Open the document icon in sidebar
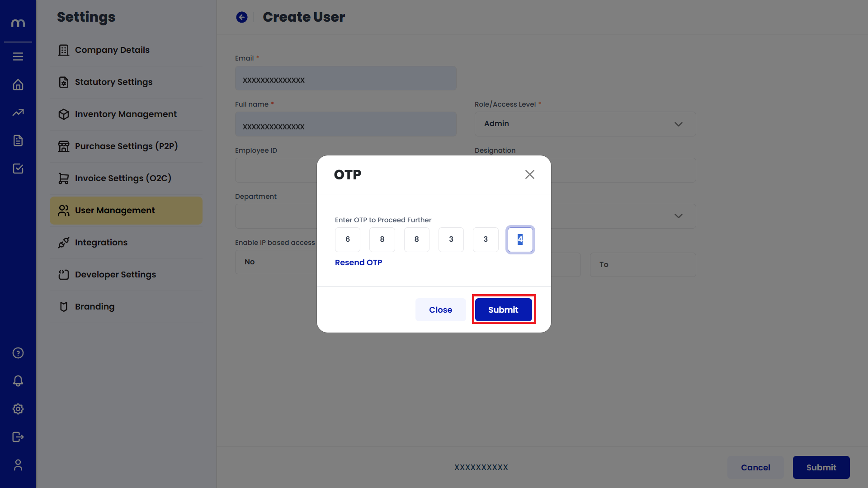This screenshot has height=488, width=868. coord(18,141)
